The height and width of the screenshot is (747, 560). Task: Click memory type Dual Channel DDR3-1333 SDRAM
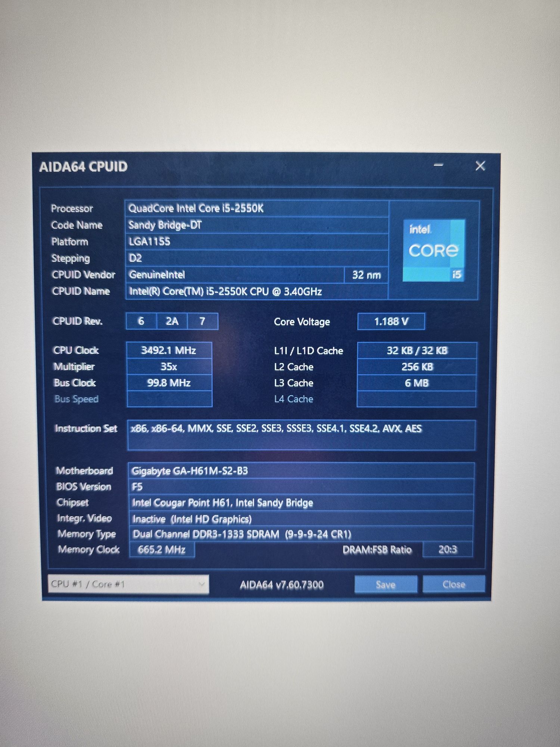pyautogui.click(x=301, y=534)
